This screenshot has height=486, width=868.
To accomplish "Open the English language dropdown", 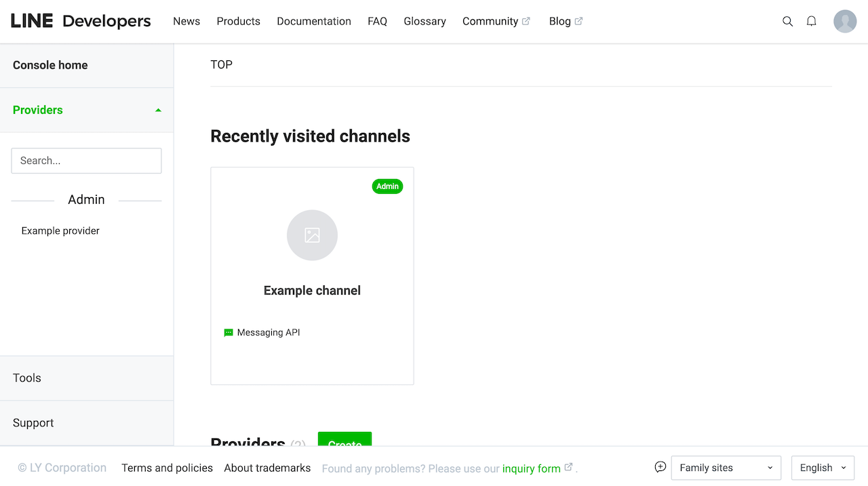I will [x=823, y=468].
